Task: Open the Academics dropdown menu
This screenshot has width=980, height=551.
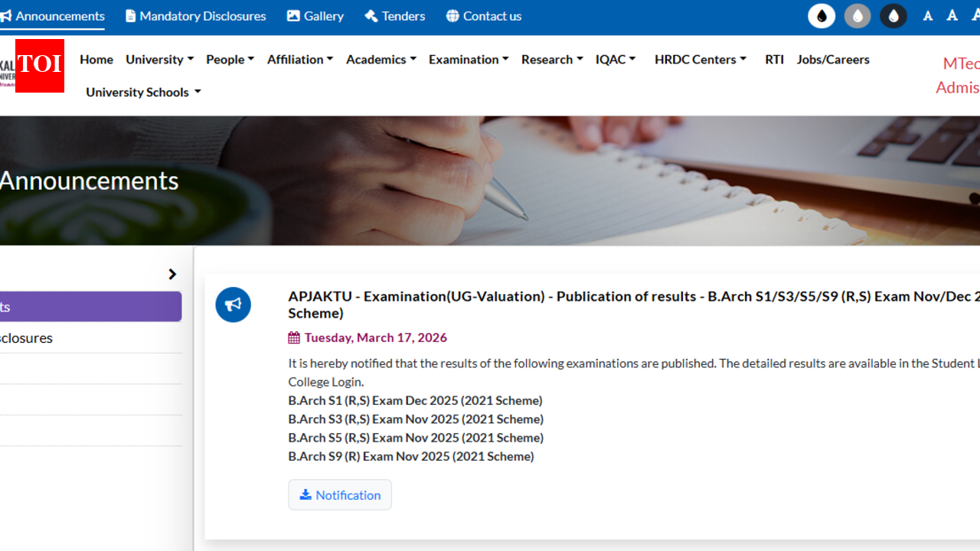Action: point(381,60)
